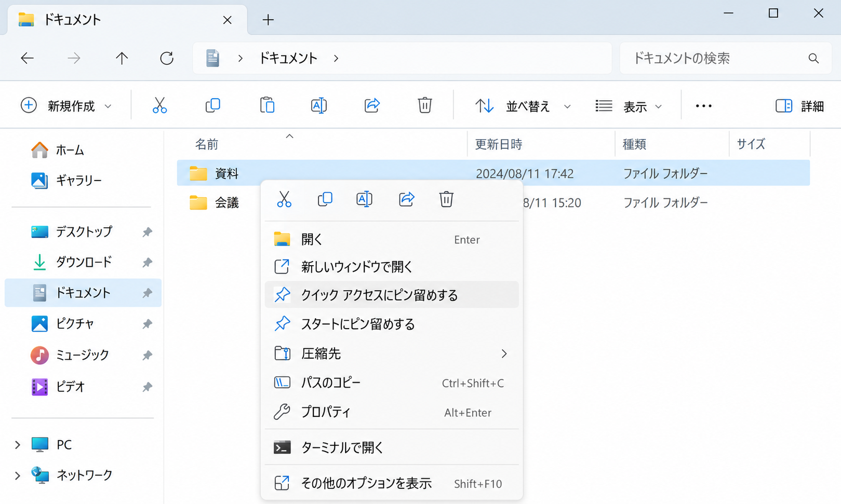841x504 pixels.
Task: Expand the ネットワーク tree node
Action: click(18, 475)
